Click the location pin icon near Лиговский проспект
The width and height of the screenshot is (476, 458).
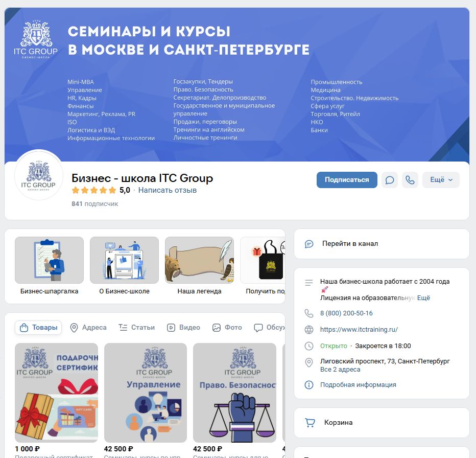(308, 362)
